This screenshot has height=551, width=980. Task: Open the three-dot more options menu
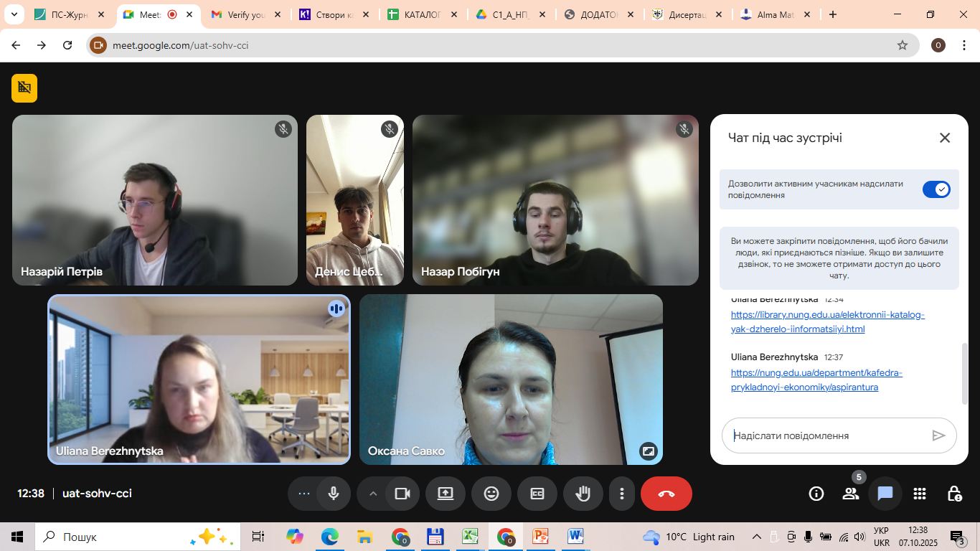pyautogui.click(x=622, y=494)
